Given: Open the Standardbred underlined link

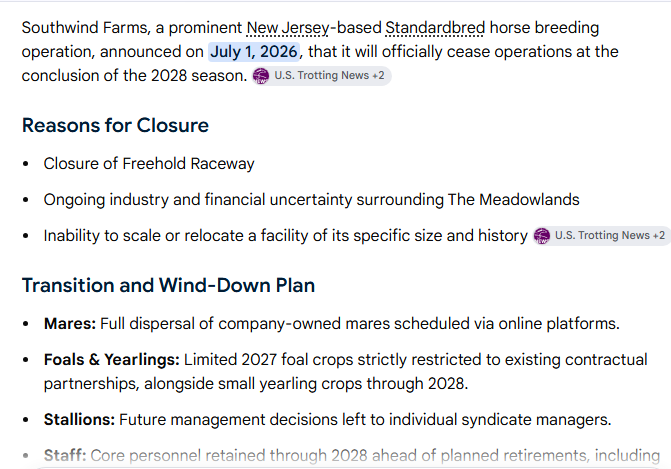Looking at the screenshot, I should [x=435, y=28].
